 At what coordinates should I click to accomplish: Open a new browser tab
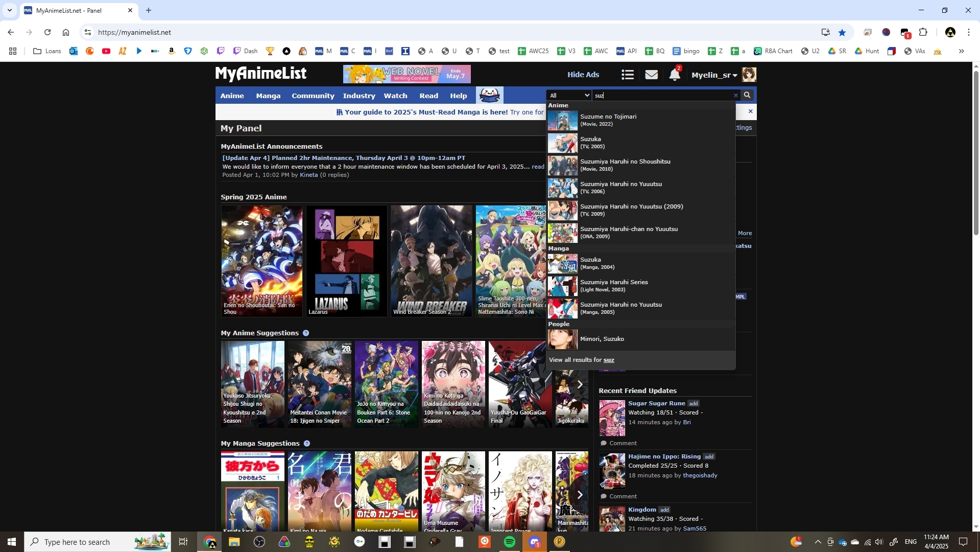(x=149, y=10)
